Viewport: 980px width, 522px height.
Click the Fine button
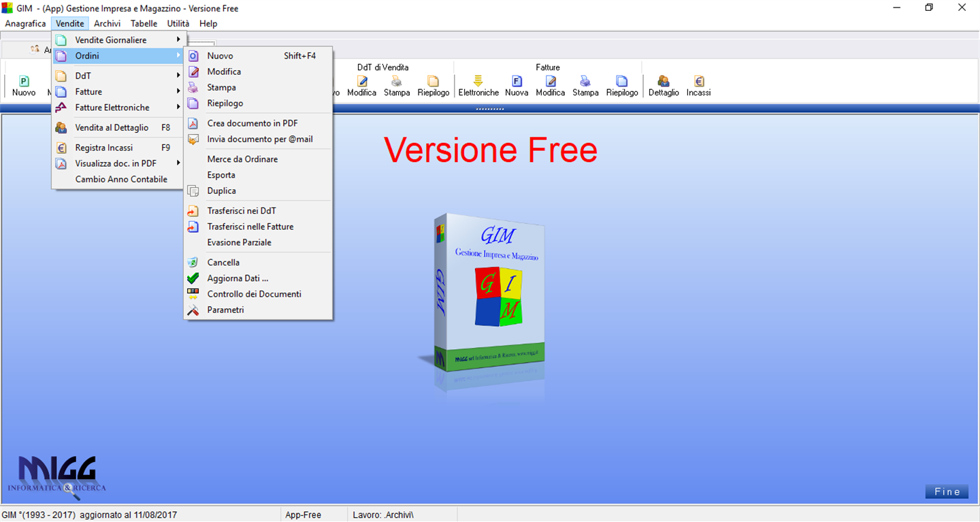(947, 491)
